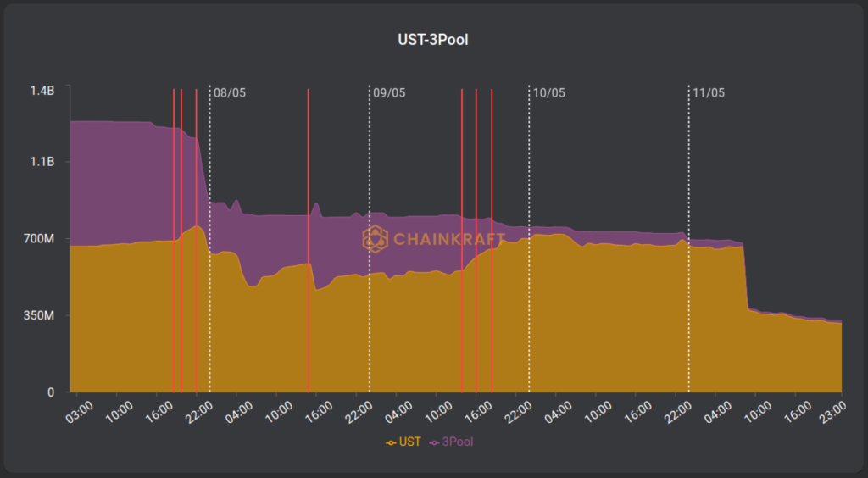Click the purple 3Pool legend marker icon
Screen dimensions: 868x478
click(x=435, y=442)
